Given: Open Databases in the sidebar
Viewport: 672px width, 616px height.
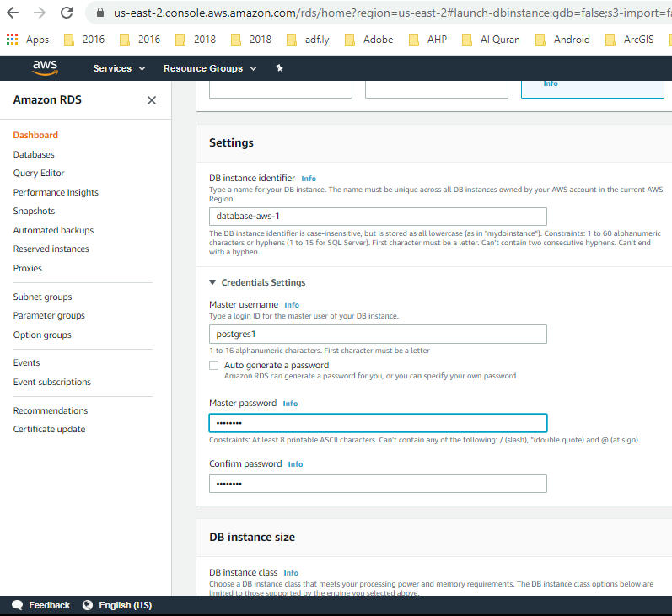Looking at the screenshot, I should tap(34, 154).
